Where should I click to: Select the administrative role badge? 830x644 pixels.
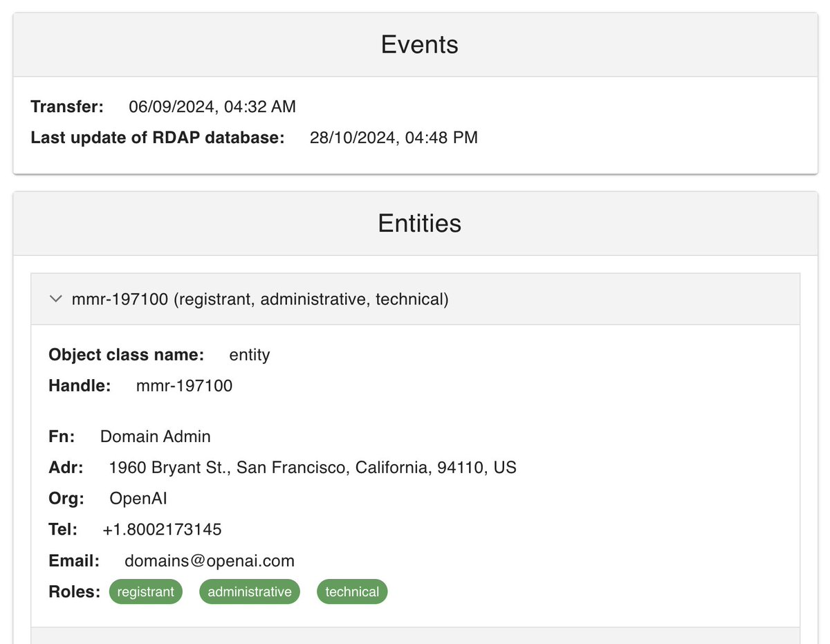click(250, 592)
